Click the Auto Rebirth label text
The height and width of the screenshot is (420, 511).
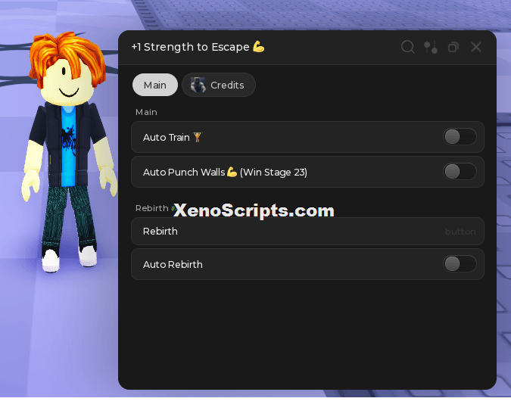(x=173, y=265)
